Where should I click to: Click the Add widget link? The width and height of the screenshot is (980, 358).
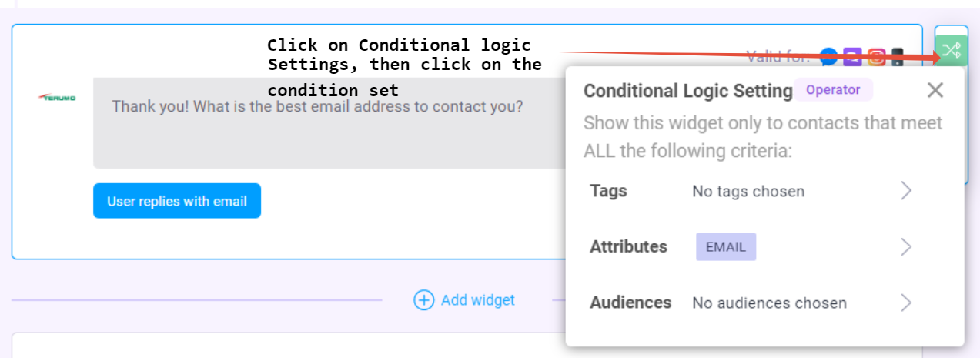[x=477, y=300]
